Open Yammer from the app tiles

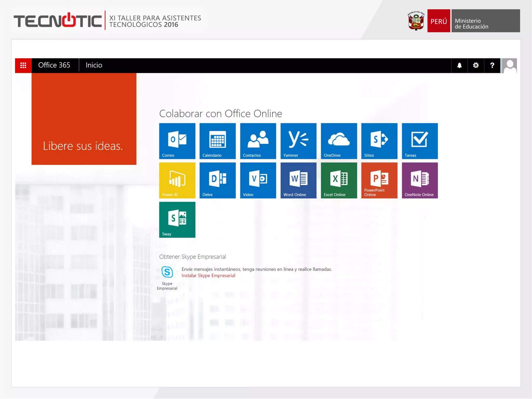tap(298, 141)
